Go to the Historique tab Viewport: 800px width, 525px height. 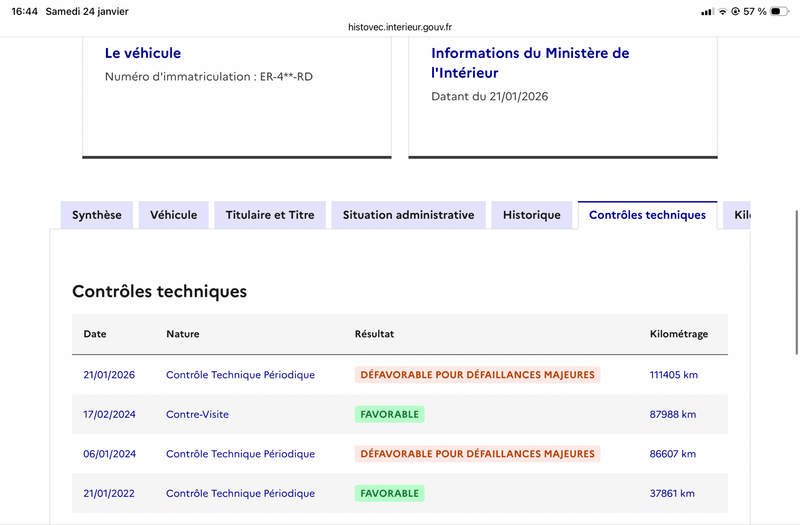532,215
